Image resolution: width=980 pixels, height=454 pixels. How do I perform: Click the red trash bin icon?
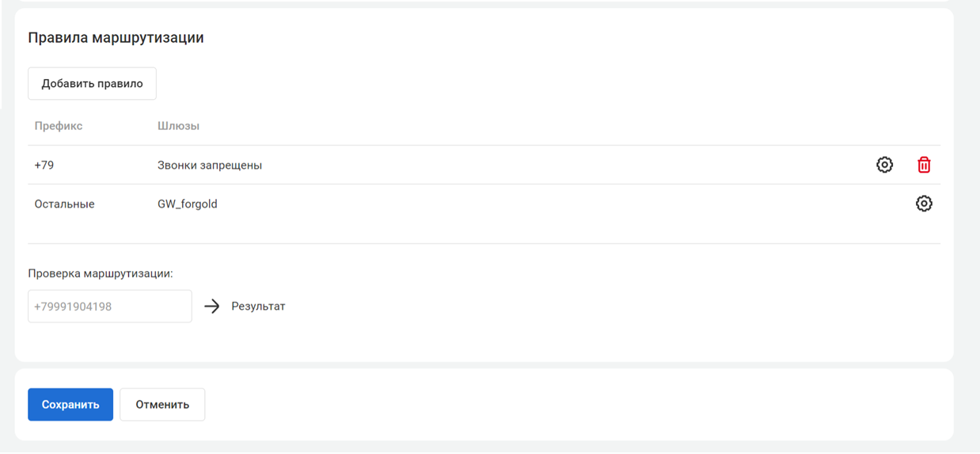(924, 165)
